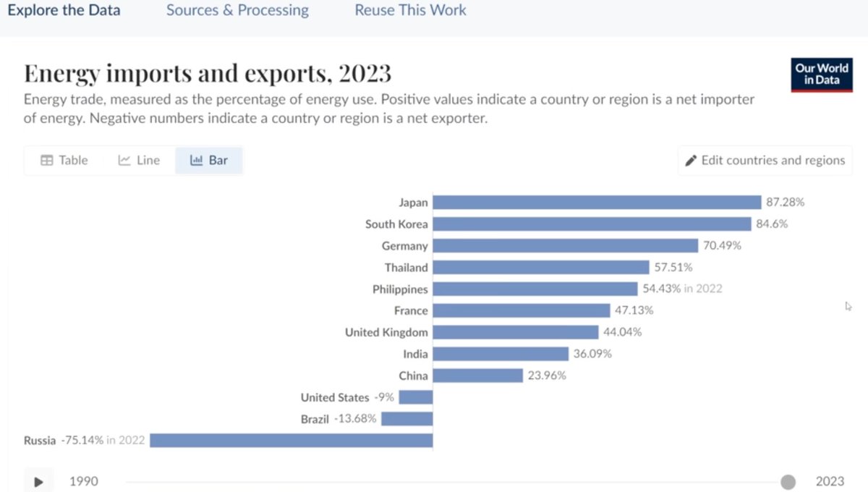Click the Our World in Data logo
This screenshot has width=868, height=492.
[822, 75]
